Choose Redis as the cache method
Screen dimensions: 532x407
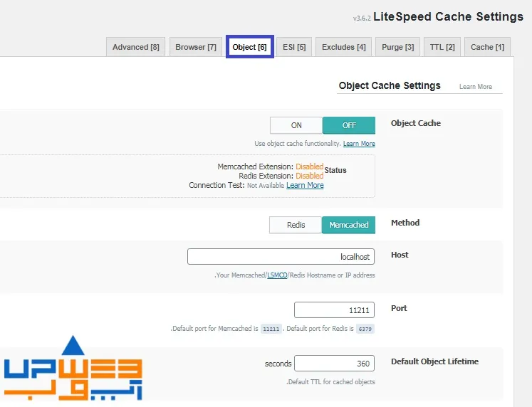click(296, 225)
